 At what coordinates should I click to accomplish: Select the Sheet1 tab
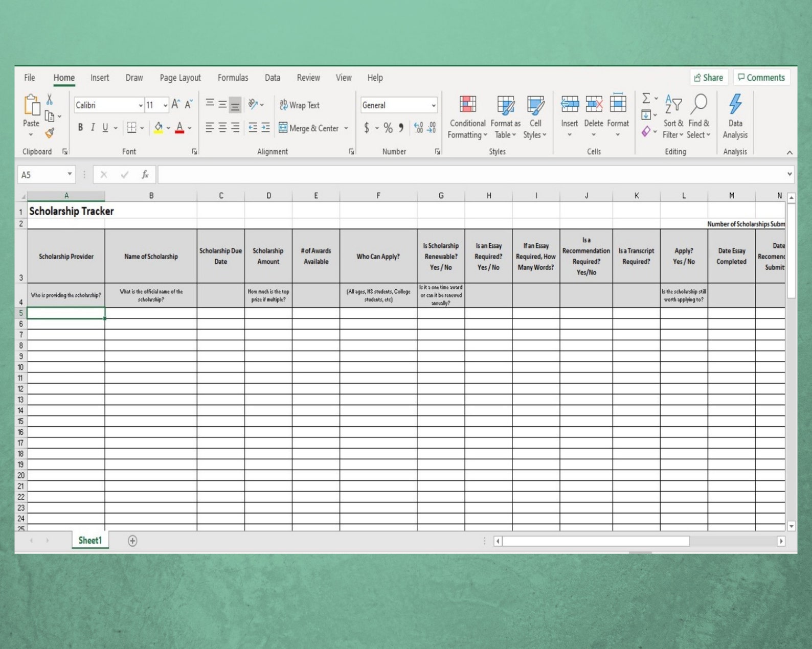pyautogui.click(x=90, y=540)
